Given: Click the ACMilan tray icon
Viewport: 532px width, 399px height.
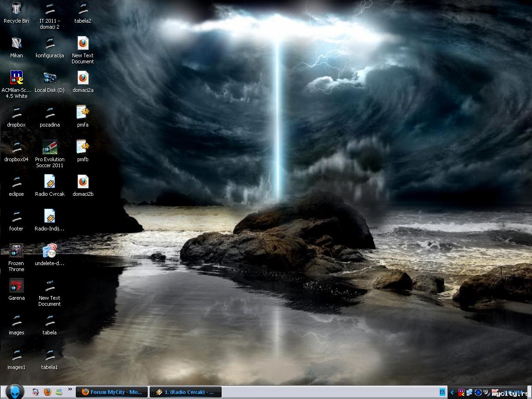Looking at the screenshot, I should click(x=461, y=392).
